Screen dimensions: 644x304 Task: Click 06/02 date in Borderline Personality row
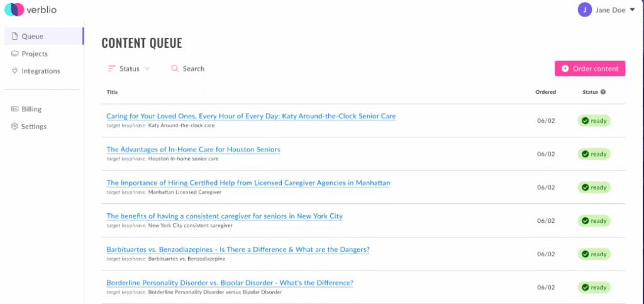click(546, 287)
